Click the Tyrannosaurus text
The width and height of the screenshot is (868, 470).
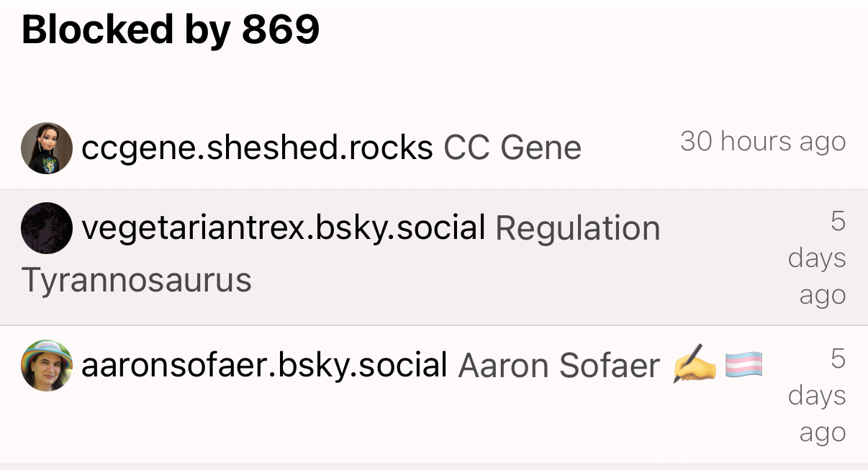click(x=137, y=279)
